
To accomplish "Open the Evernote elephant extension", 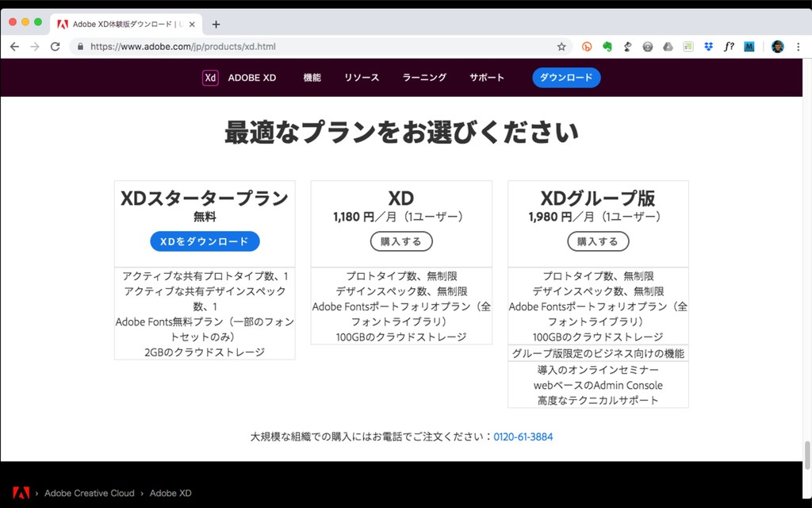I will click(x=607, y=47).
